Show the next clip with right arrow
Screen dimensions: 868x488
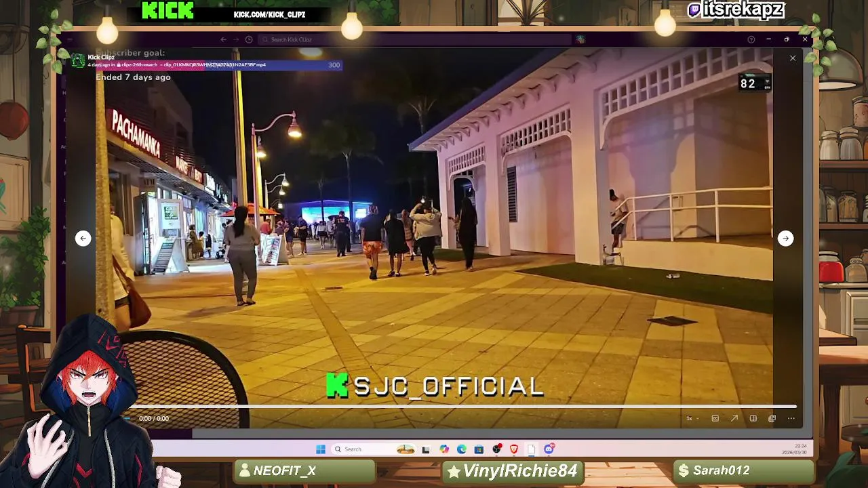pyautogui.click(x=785, y=238)
